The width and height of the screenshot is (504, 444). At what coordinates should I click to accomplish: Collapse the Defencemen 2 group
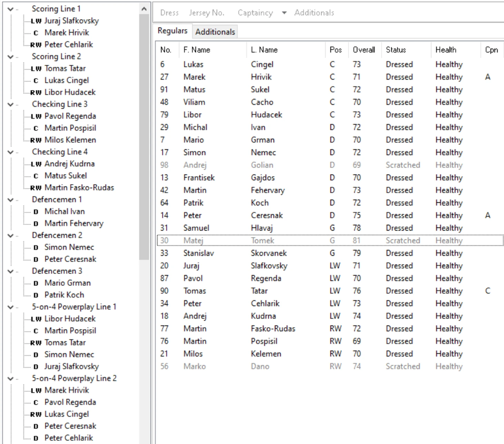click(x=11, y=236)
